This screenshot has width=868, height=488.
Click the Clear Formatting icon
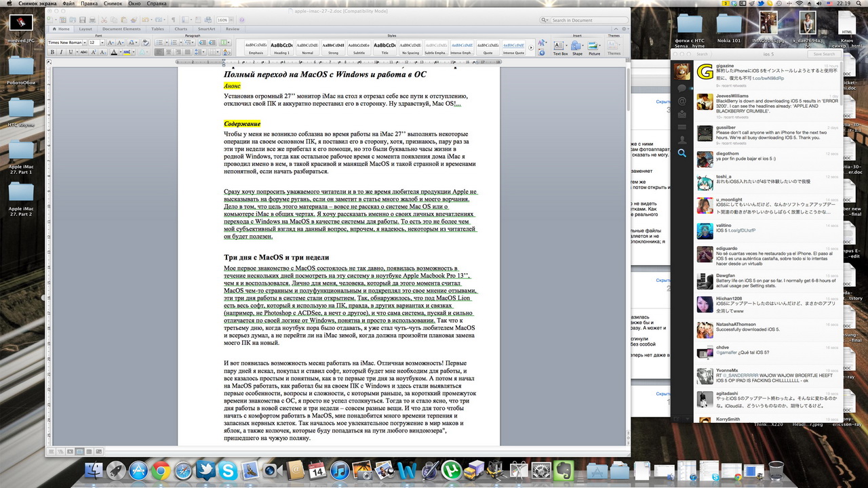(x=145, y=43)
